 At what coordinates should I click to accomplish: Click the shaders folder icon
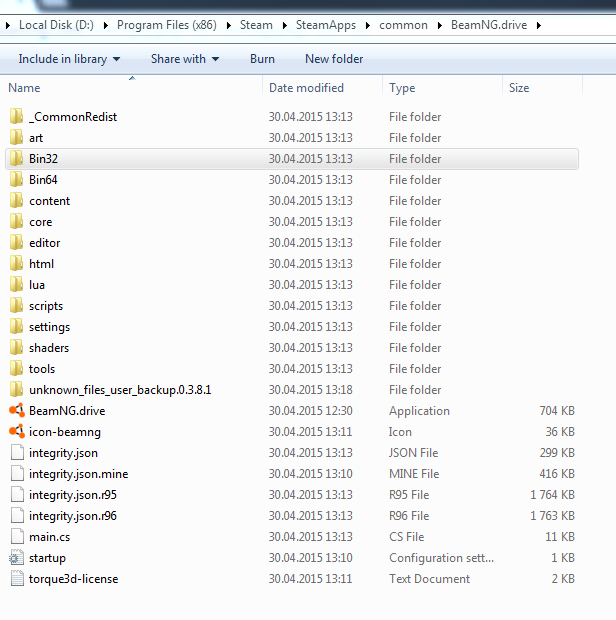click(17, 347)
